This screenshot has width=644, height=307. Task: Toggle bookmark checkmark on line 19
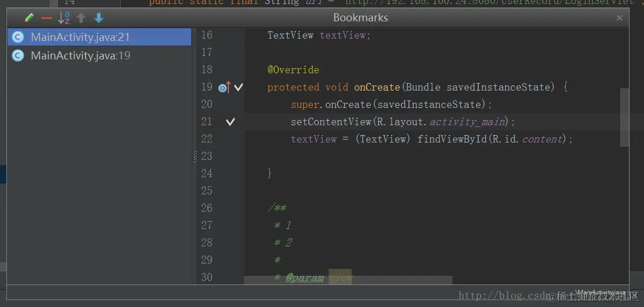pyautogui.click(x=239, y=87)
